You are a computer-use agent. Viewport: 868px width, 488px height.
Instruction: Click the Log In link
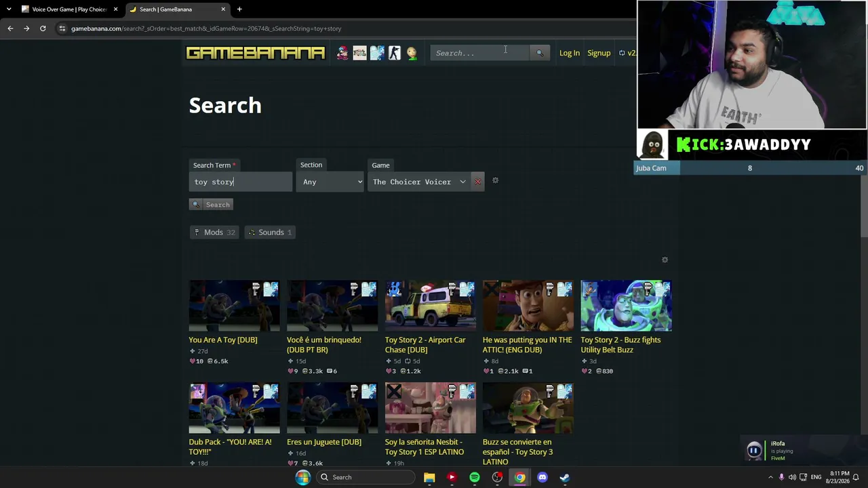[570, 53]
